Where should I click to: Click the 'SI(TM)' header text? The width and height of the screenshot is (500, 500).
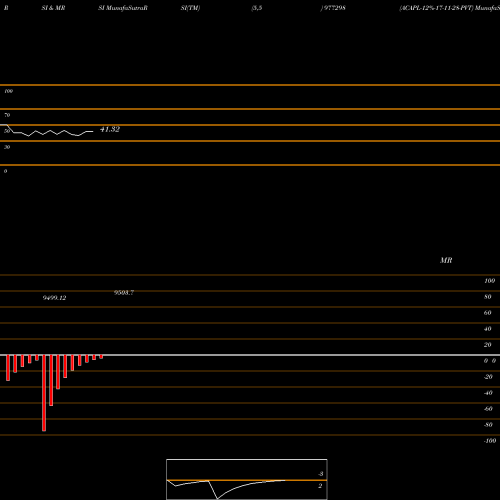coord(190,8)
